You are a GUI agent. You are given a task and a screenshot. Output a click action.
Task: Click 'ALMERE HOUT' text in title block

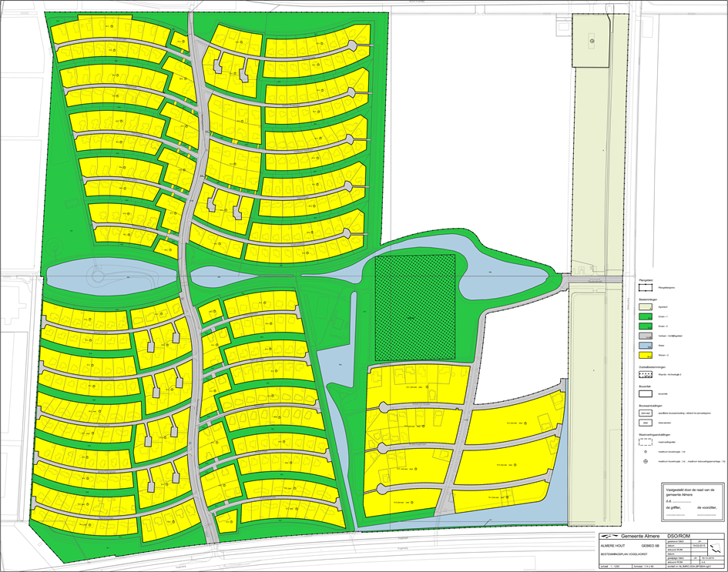(x=613, y=546)
